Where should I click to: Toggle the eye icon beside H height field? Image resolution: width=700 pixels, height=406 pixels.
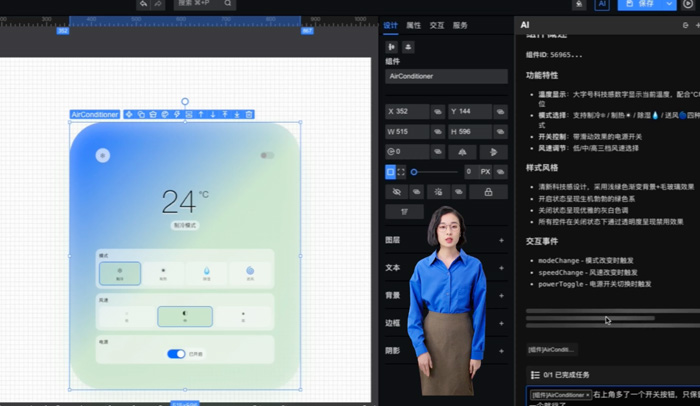(501, 132)
